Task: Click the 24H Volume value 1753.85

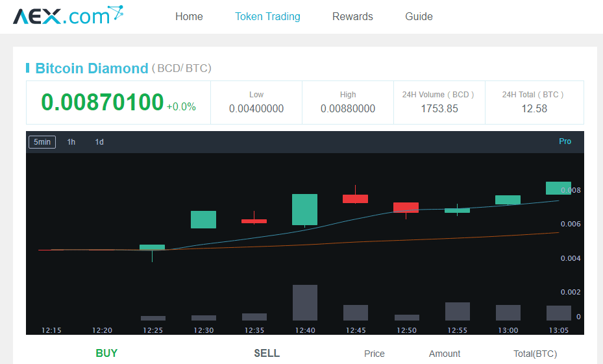Action: click(439, 109)
